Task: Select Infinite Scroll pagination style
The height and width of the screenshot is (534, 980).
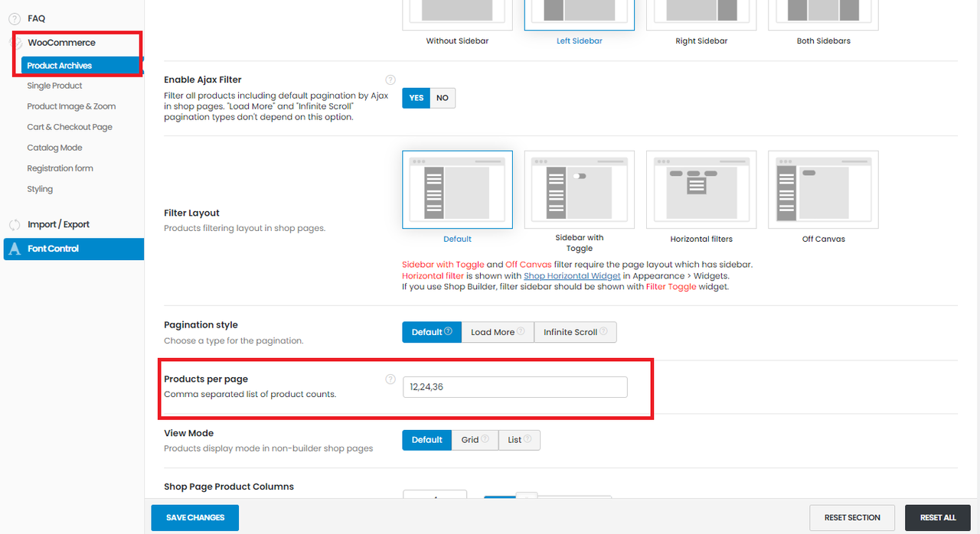Action: [575, 332]
